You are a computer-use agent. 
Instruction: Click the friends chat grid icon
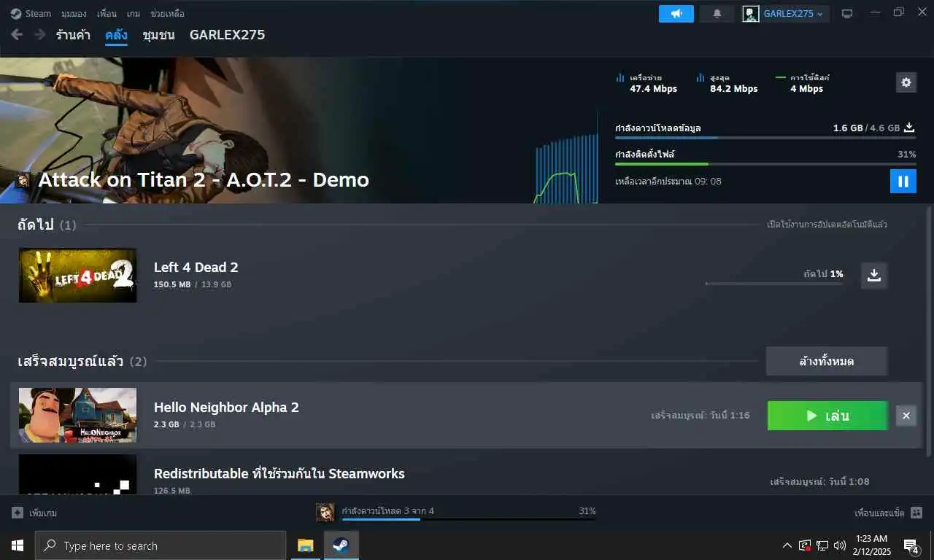coord(916,513)
